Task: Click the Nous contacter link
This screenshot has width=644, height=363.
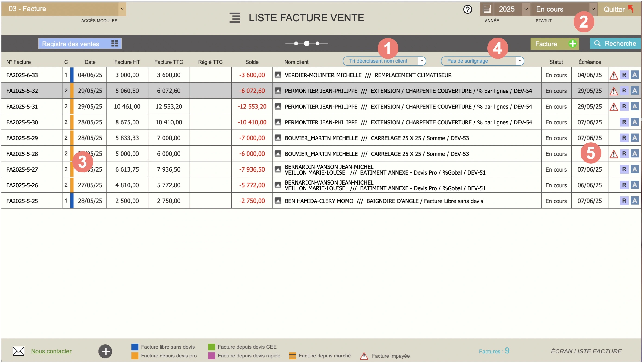Action: (51, 351)
